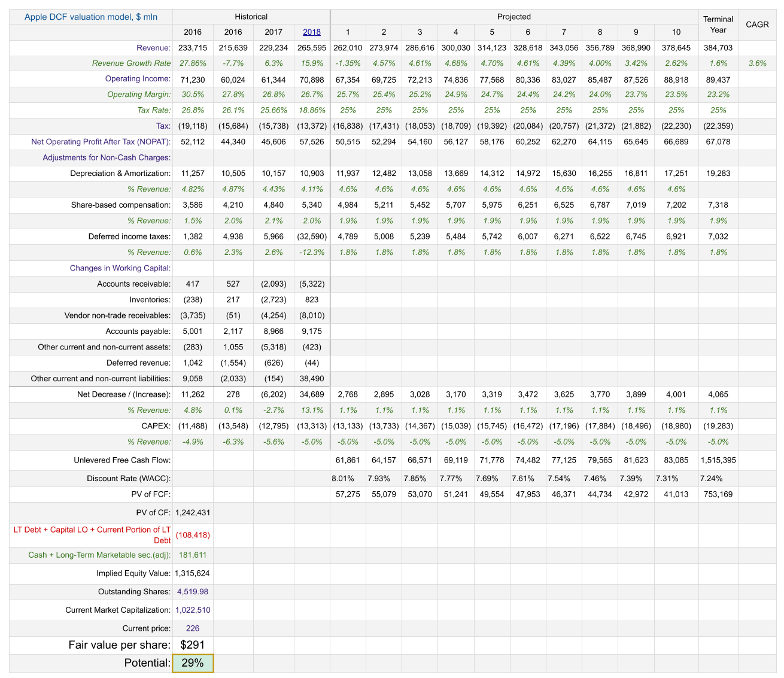
Task: Click the Projected section header
Action: click(513, 17)
